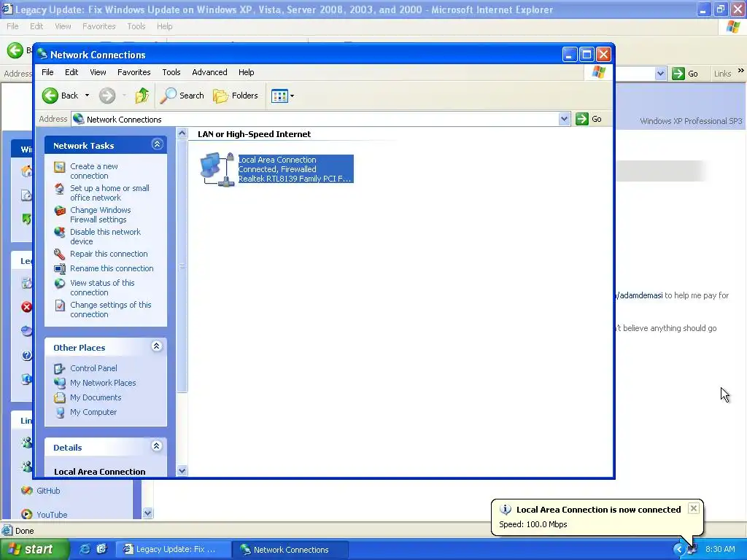Click Repair this connection
The width and height of the screenshot is (747, 560).
coord(109,254)
